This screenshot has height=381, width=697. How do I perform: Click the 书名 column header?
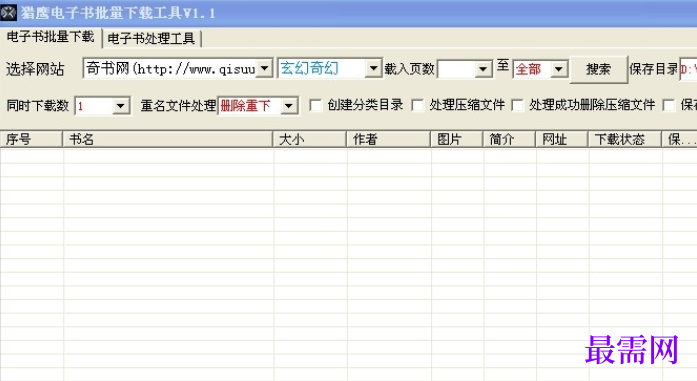(167, 140)
